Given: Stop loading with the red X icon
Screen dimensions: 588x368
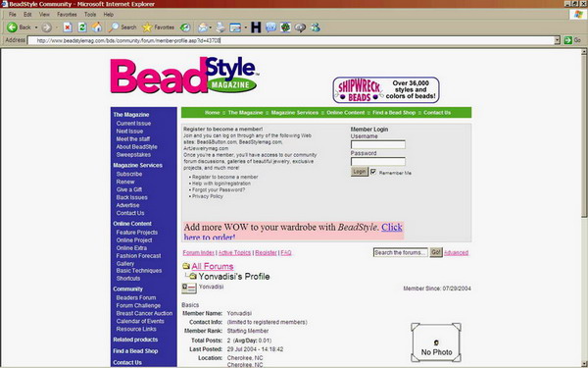Looking at the screenshot, I should [x=68, y=27].
